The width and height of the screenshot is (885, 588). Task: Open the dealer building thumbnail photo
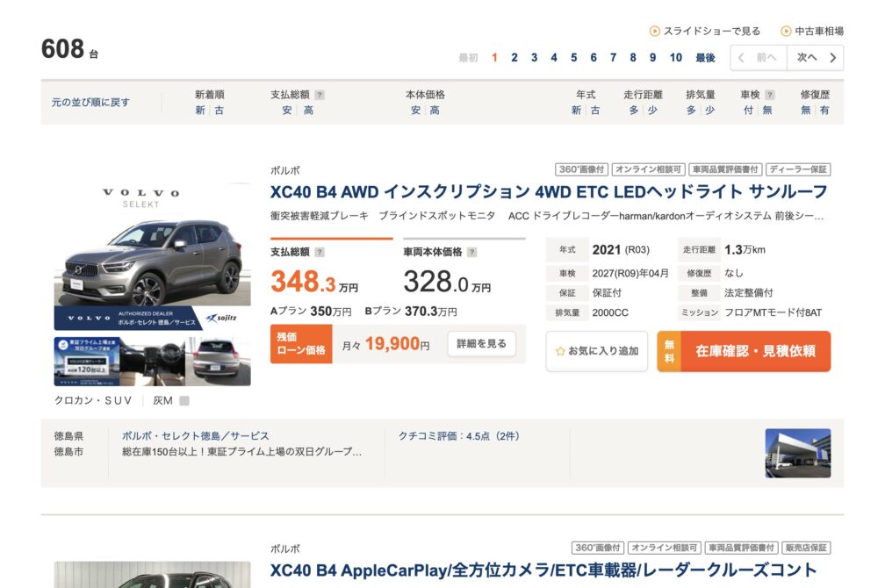coord(797,453)
